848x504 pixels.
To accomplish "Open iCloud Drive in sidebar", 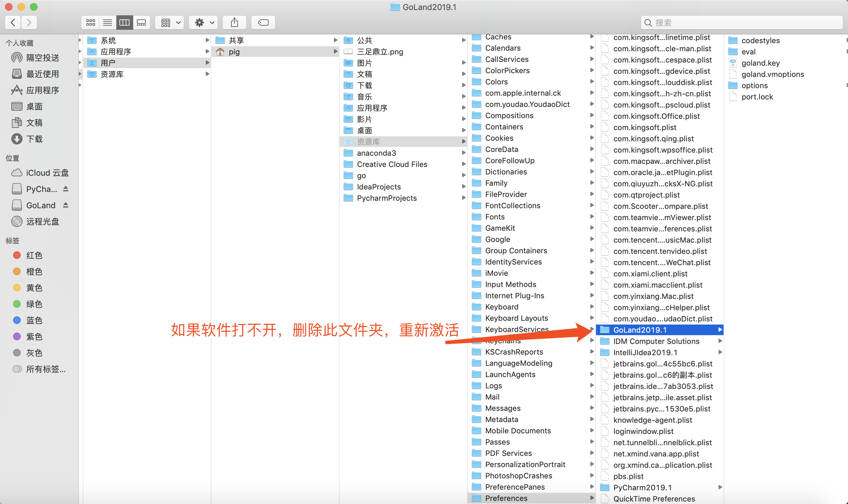I will point(47,173).
